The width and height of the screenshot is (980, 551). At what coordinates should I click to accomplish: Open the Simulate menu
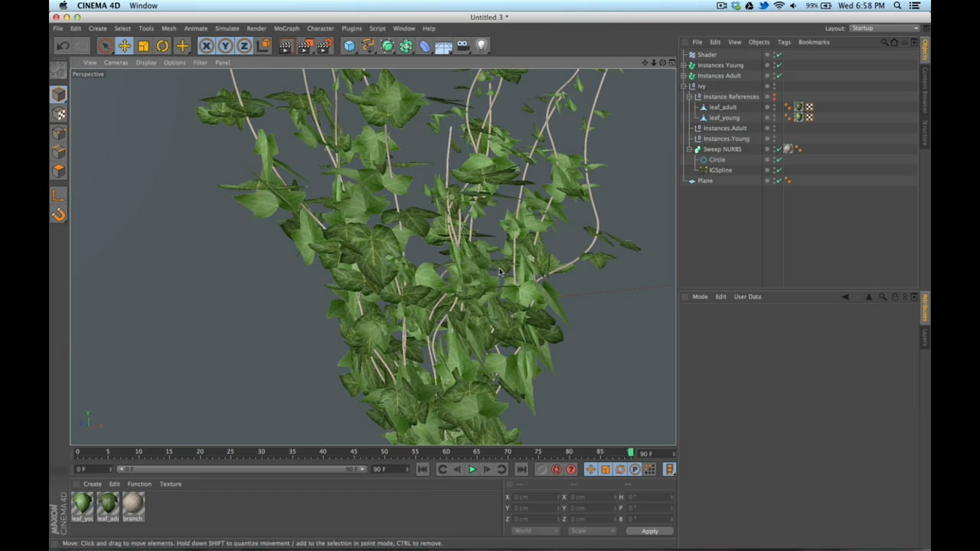click(x=227, y=28)
